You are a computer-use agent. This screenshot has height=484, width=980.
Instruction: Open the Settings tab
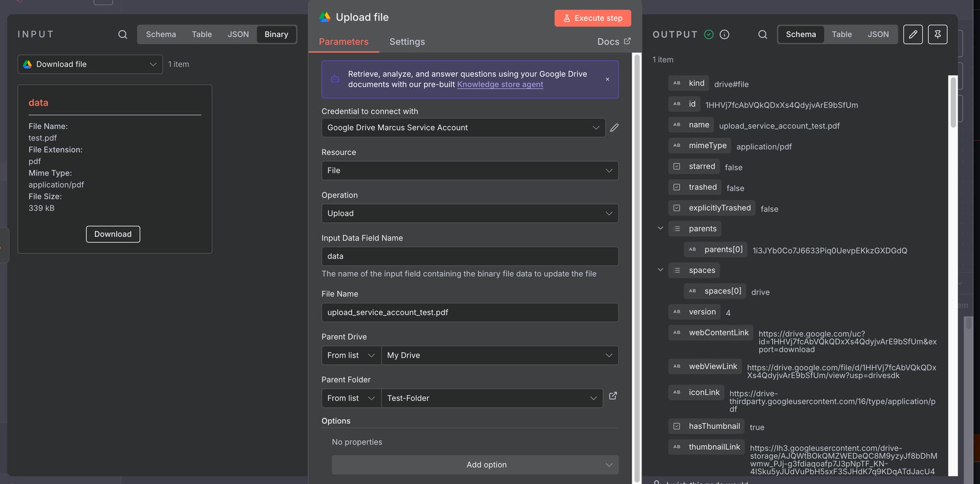click(407, 42)
